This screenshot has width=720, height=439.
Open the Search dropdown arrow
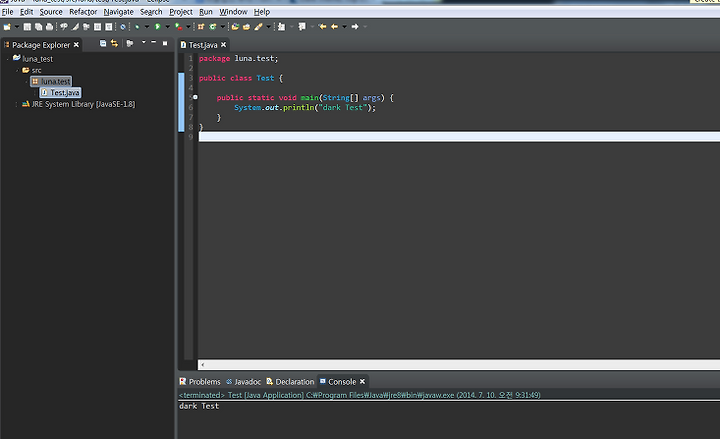269,27
